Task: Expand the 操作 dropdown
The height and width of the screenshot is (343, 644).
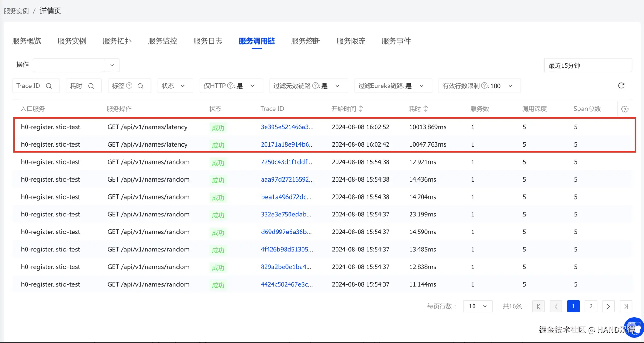Action: tap(112, 65)
